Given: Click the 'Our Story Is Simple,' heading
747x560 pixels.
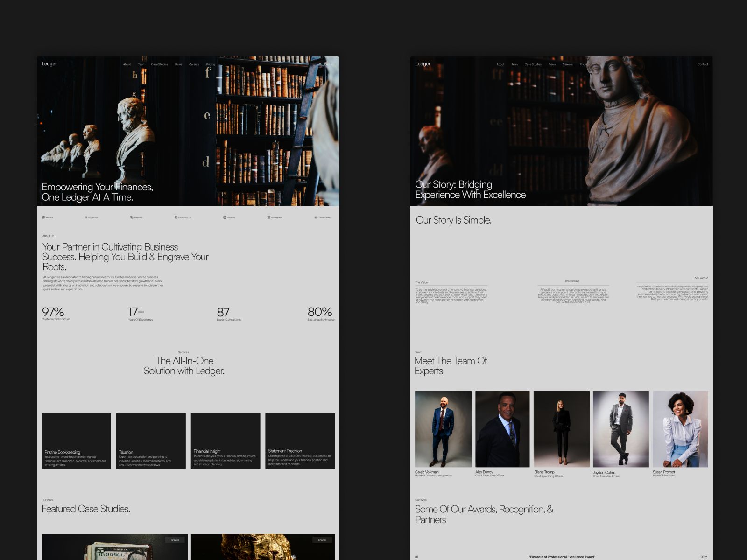Looking at the screenshot, I should (453, 220).
